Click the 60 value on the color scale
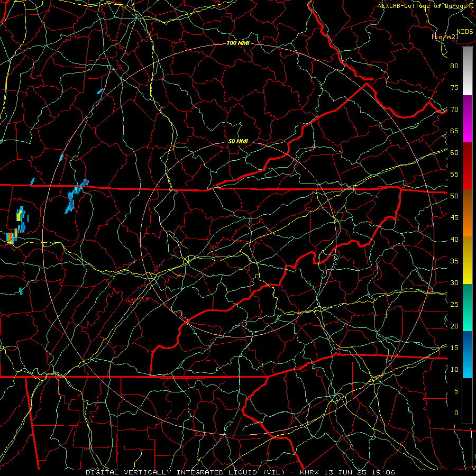 click(x=454, y=153)
